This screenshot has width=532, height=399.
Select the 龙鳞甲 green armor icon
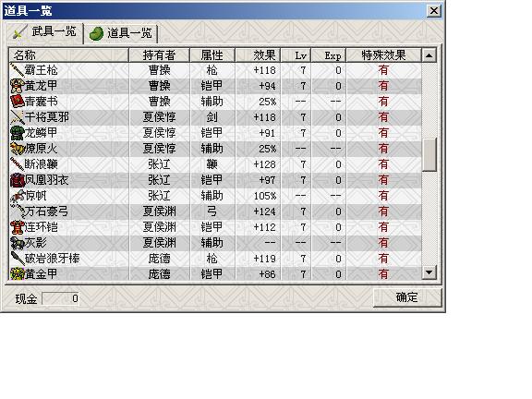(x=17, y=133)
